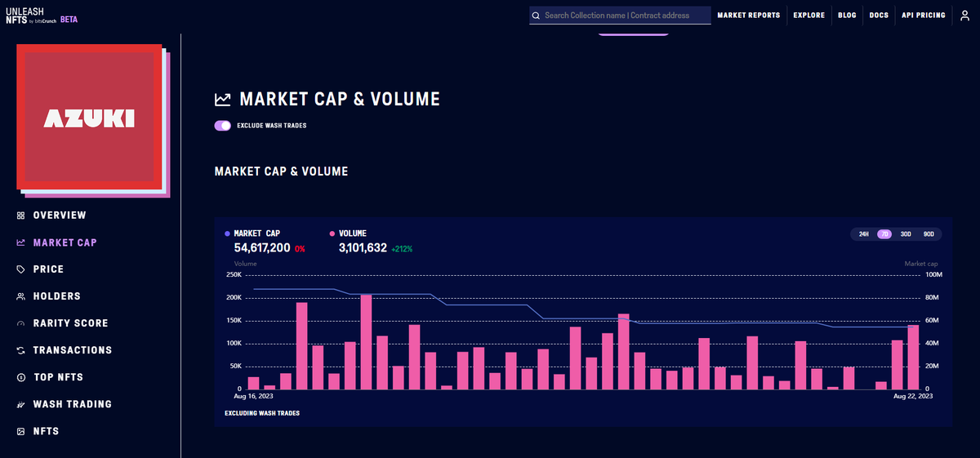Click the user account profile icon
This screenshot has width=980, height=458.
point(964,16)
